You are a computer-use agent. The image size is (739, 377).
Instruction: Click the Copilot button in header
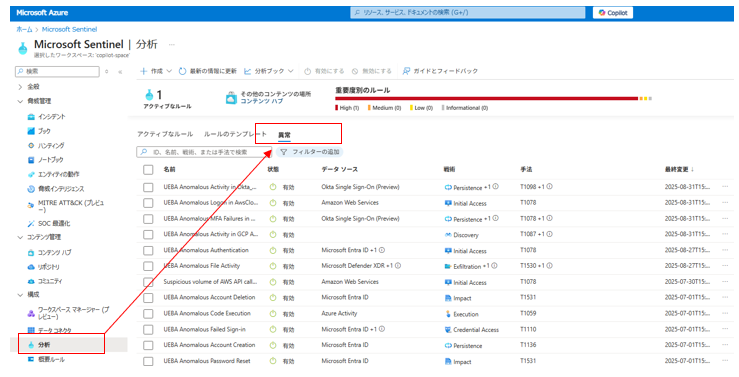[613, 13]
